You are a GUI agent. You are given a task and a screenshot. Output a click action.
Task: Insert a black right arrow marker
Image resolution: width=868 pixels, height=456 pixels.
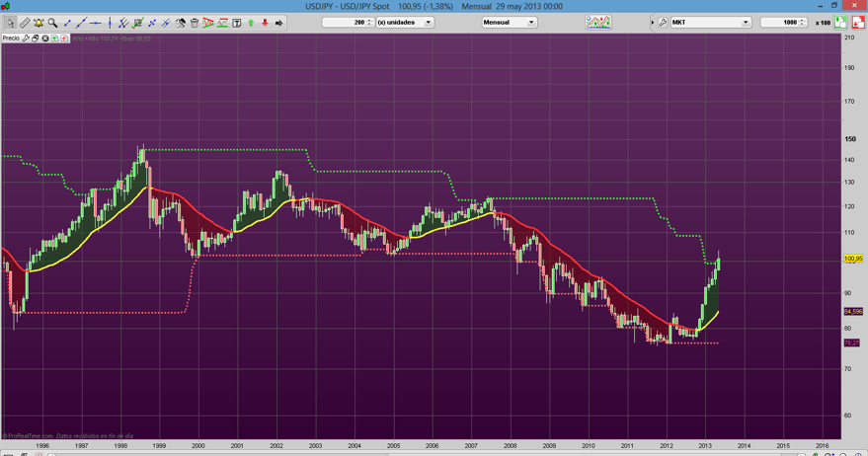click(x=279, y=23)
